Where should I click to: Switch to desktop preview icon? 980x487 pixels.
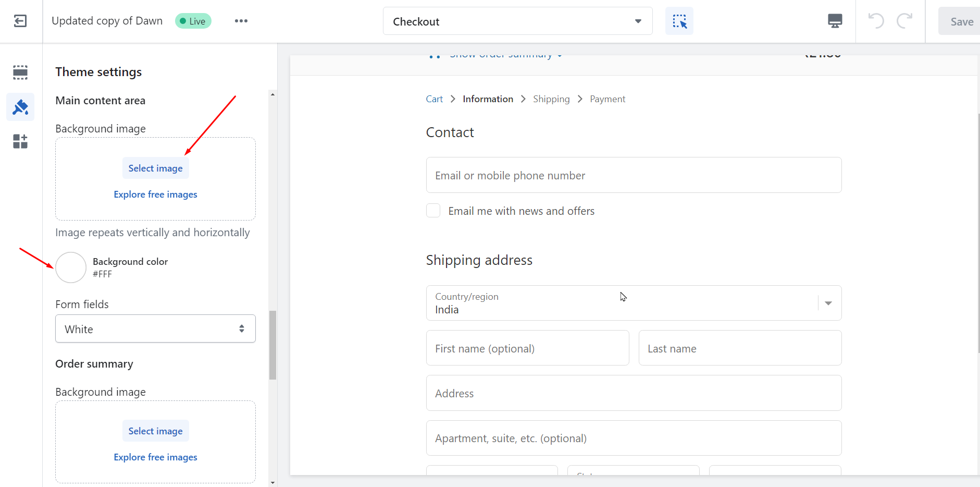click(x=835, y=21)
